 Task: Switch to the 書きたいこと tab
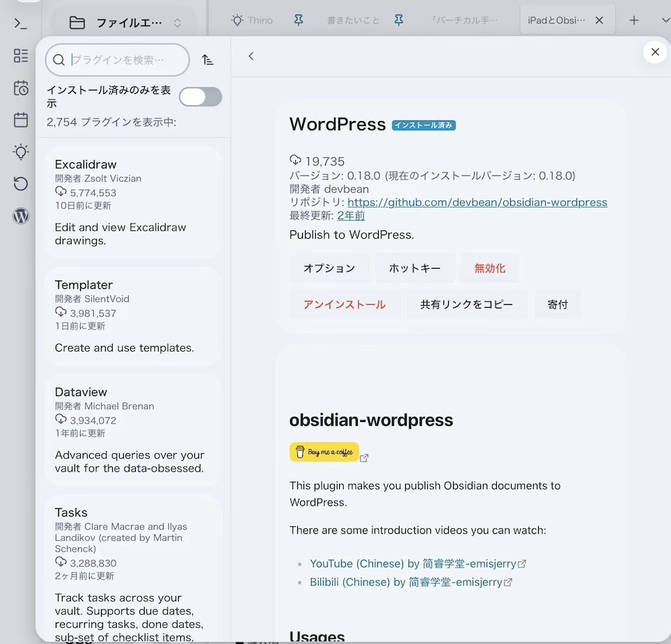[353, 20]
